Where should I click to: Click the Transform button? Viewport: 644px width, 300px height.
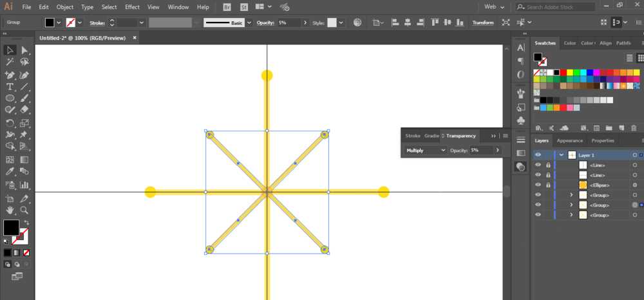(x=482, y=23)
